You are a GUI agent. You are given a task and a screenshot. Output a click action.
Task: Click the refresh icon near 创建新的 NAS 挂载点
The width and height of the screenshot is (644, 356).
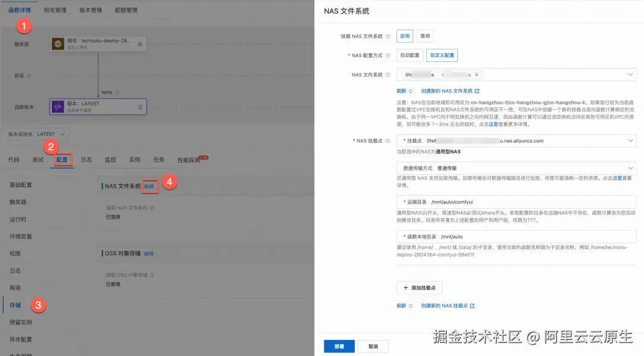pyautogui.click(x=411, y=306)
